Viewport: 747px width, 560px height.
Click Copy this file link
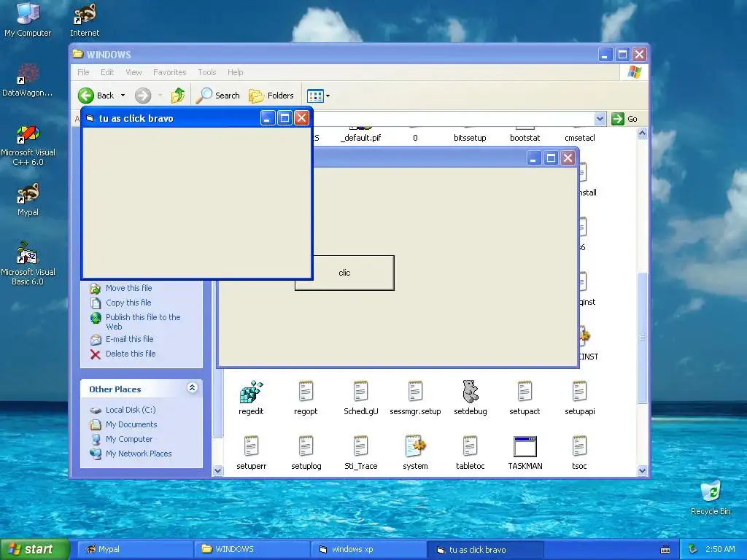pos(128,303)
